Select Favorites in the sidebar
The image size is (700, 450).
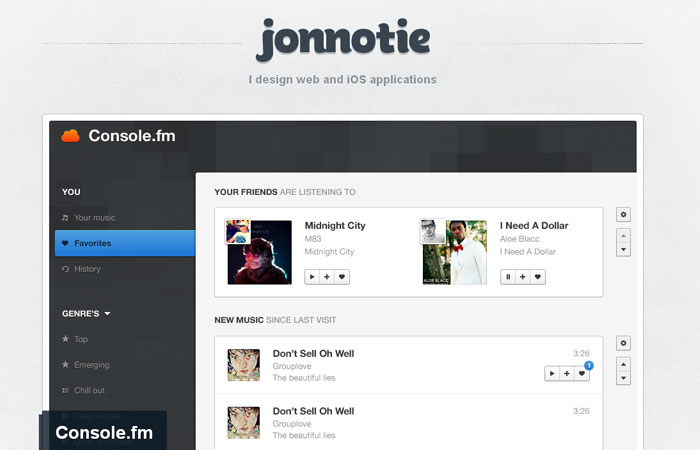tap(125, 243)
